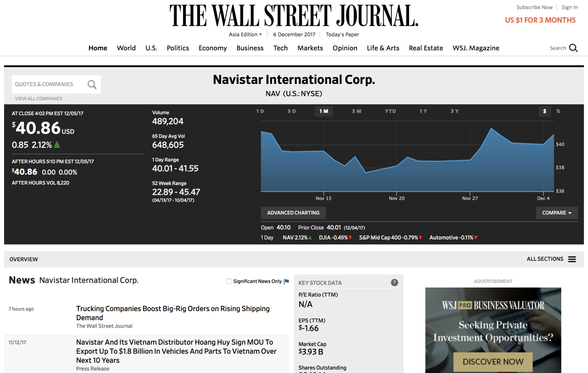Image resolution: width=588 pixels, height=373 pixels.
Task: Open the Tech section
Action: pyautogui.click(x=280, y=48)
